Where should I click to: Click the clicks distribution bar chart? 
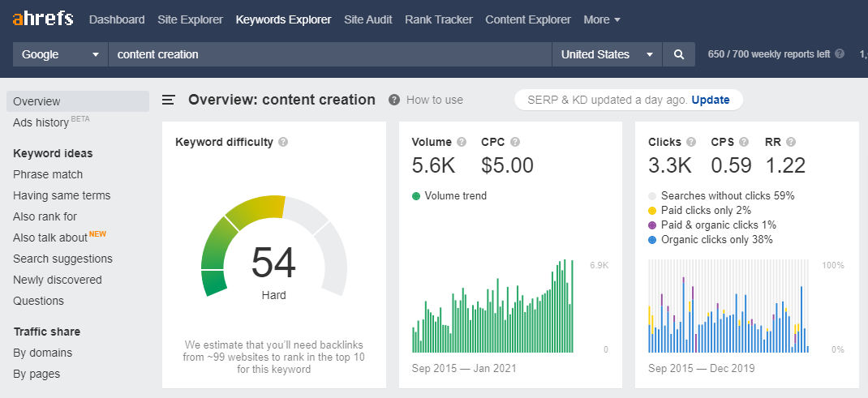pyautogui.click(x=728, y=306)
